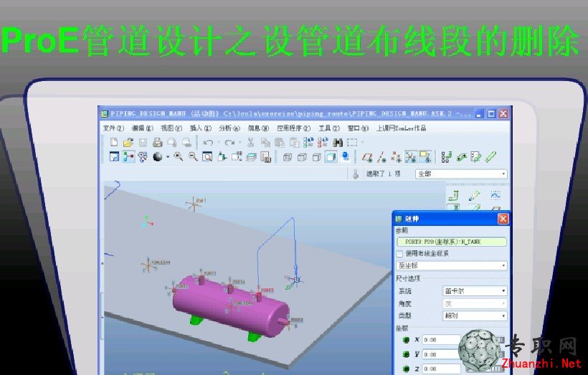Viewport: 588px width, 375px height.
Task: Click the dashed selection box icon
Action: [352, 143]
